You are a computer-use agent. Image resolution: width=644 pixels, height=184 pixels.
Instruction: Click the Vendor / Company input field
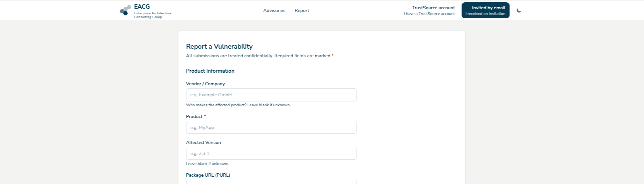[271, 95]
